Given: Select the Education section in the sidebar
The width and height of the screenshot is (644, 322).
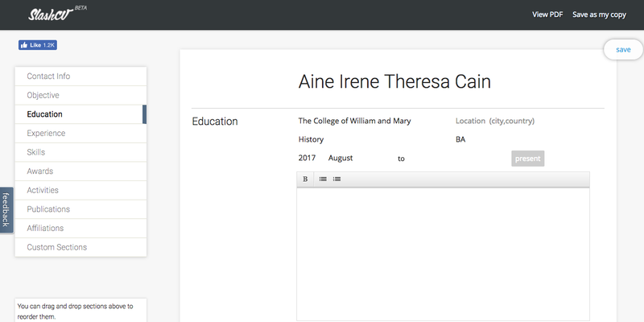Looking at the screenshot, I should [81, 114].
